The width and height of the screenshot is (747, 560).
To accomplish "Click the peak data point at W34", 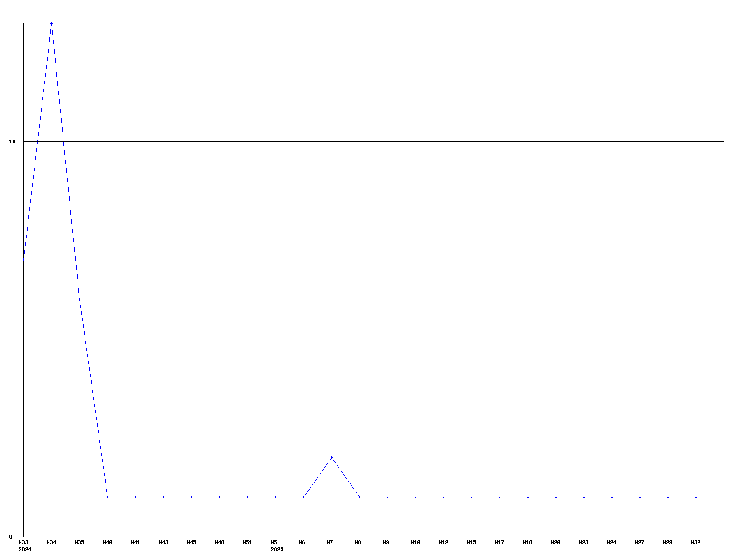I will [x=51, y=23].
